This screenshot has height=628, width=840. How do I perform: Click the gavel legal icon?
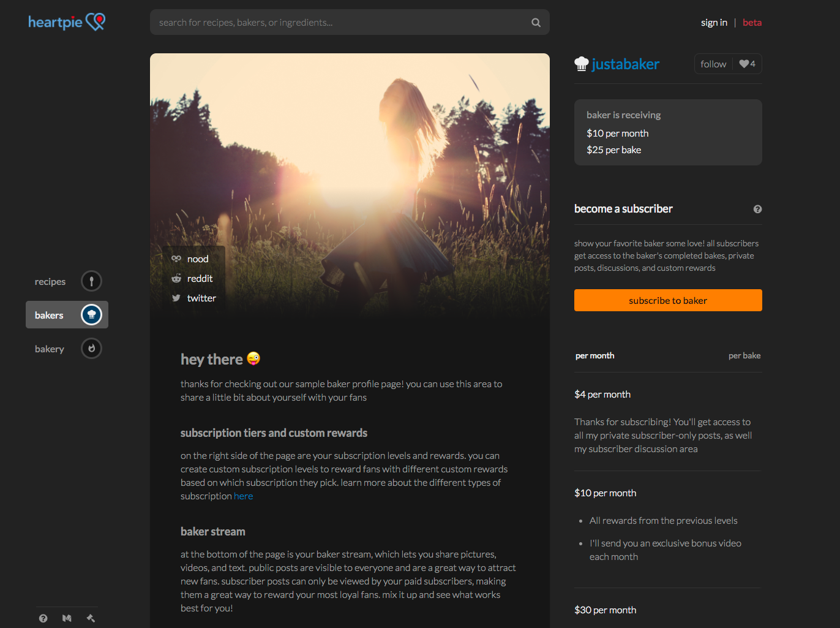(91, 618)
